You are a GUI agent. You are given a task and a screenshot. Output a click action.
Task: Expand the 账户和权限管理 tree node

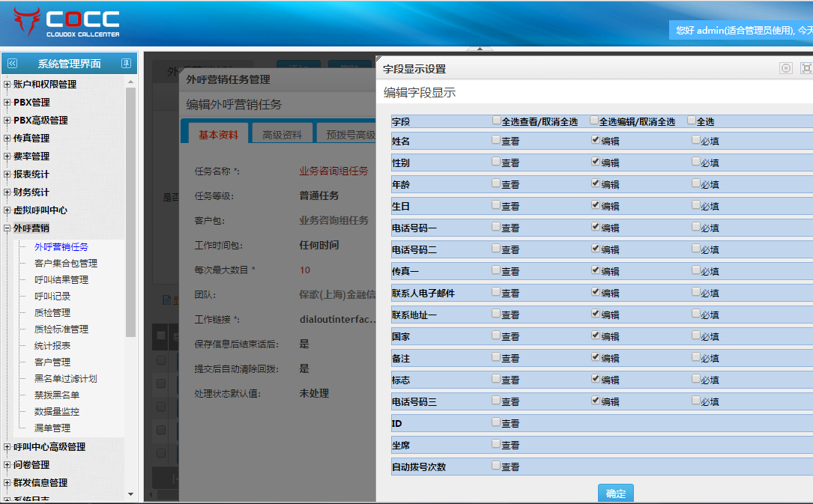click(7, 85)
